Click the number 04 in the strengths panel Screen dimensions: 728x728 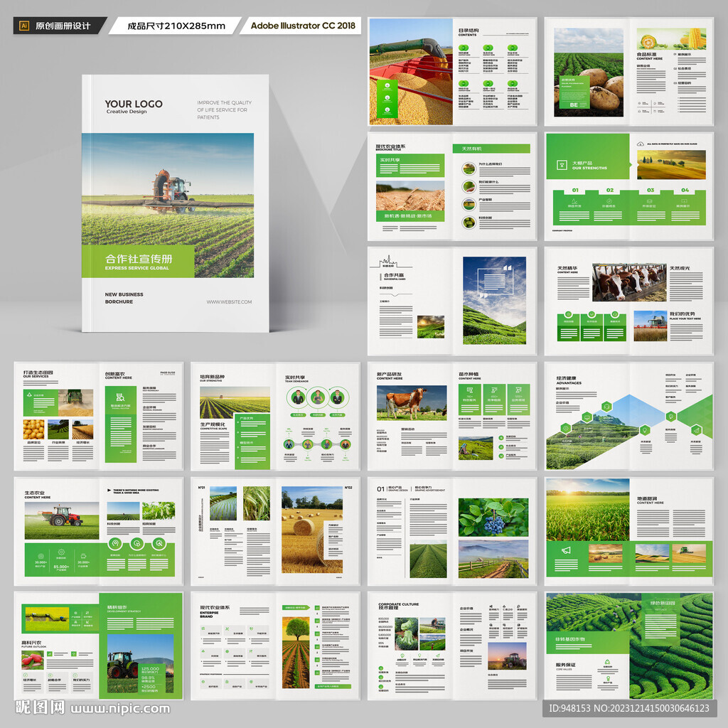685,190
